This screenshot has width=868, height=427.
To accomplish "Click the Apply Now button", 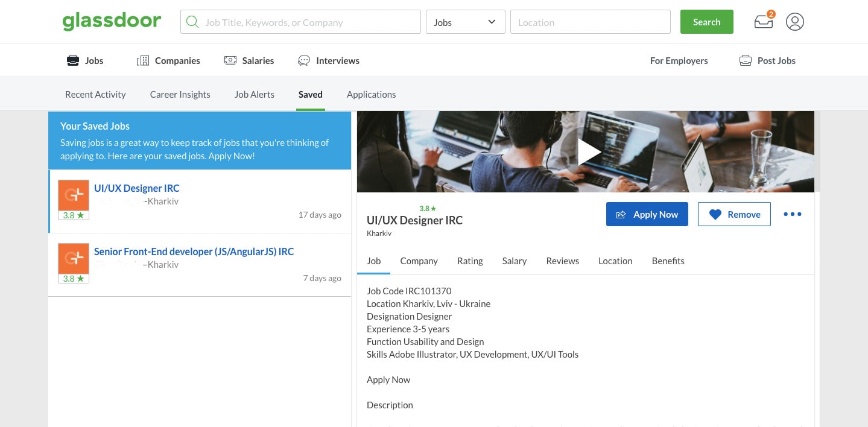I will point(647,214).
